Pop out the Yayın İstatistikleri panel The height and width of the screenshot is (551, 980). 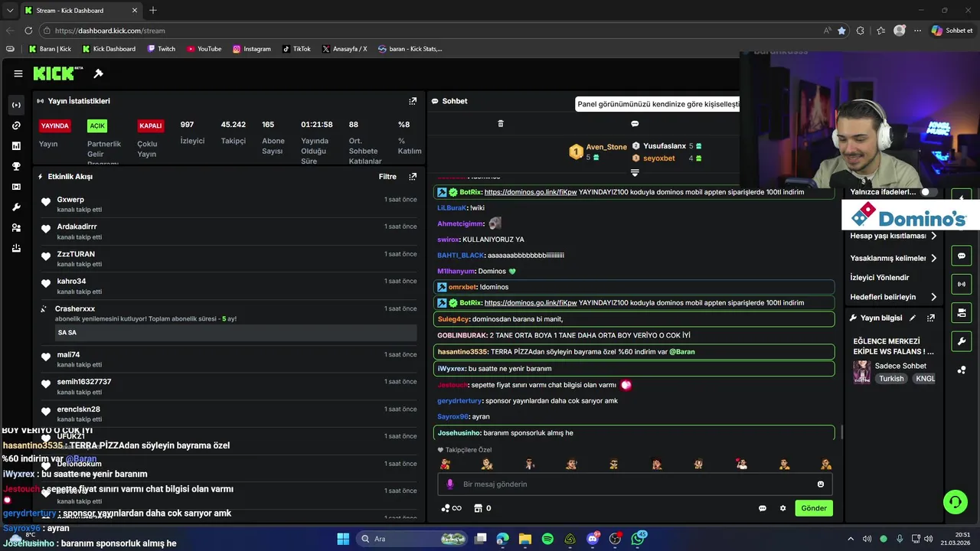413,101
